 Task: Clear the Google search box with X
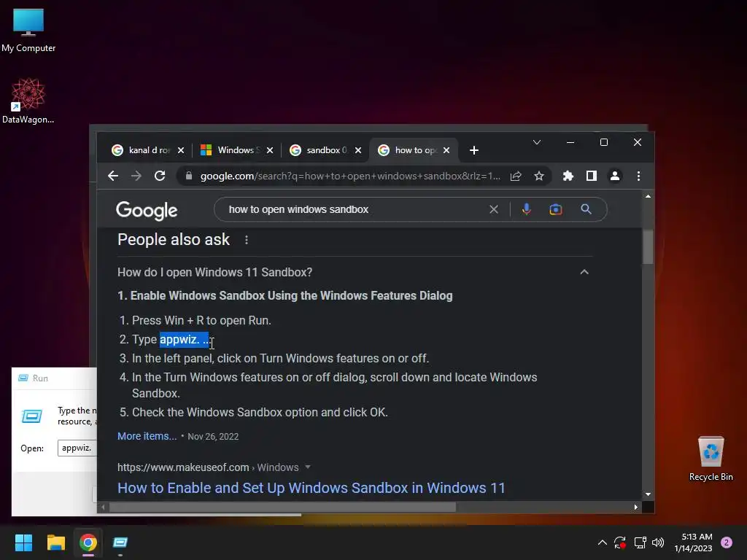494,209
